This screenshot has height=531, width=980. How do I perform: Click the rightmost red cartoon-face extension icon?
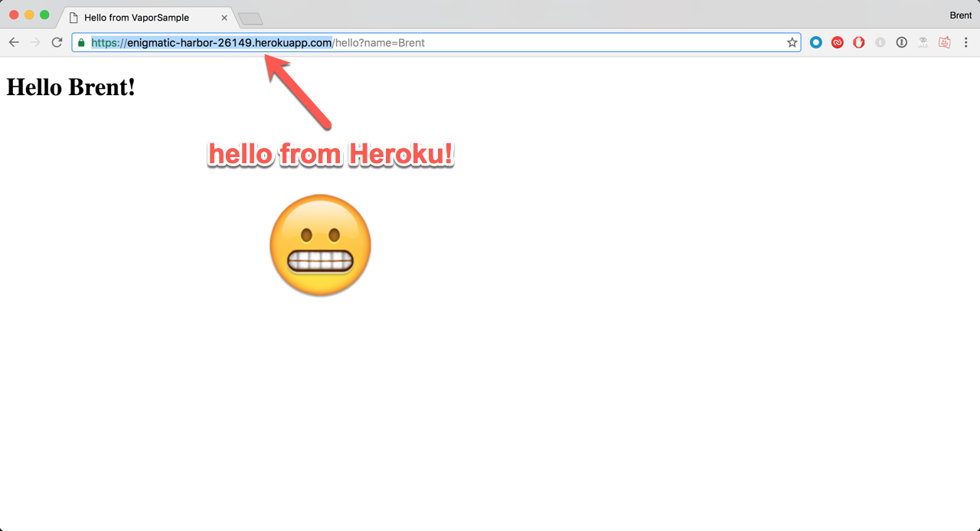coord(944,42)
